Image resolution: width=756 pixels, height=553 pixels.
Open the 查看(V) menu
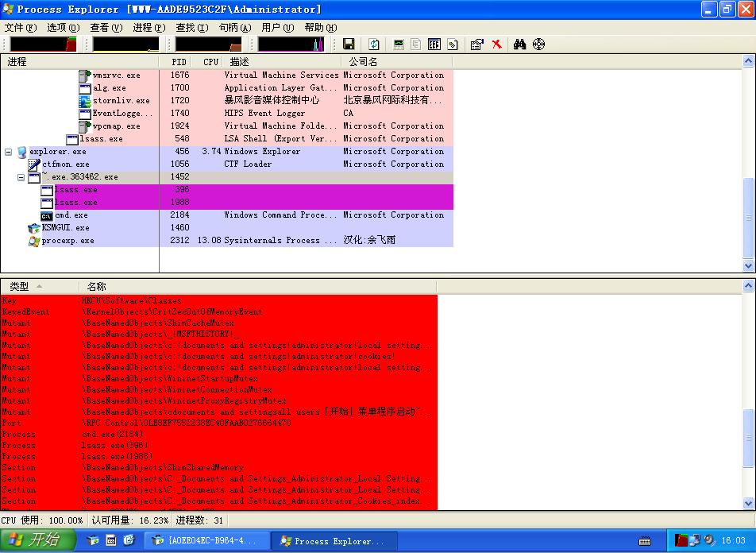(106, 28)
